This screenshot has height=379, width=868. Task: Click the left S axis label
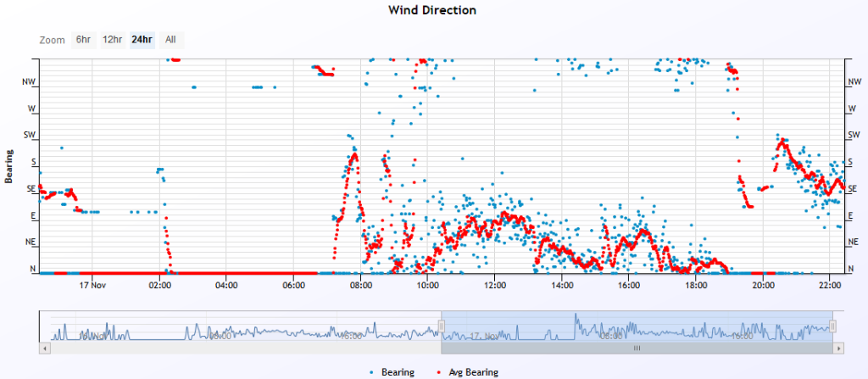pos(33,162)
